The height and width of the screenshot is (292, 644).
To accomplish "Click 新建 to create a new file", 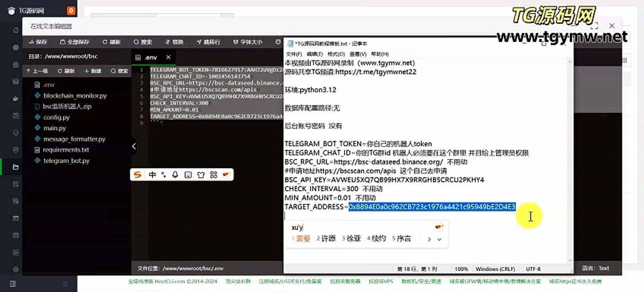I will [93, 71].
